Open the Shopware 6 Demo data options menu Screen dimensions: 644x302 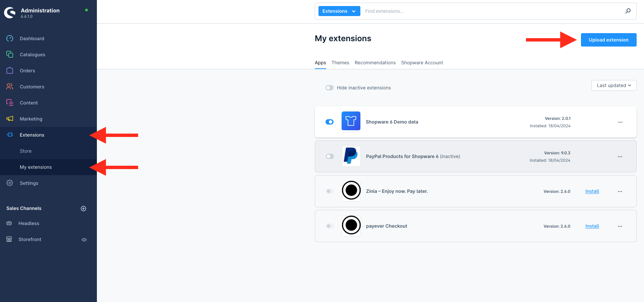pos(620,122)
